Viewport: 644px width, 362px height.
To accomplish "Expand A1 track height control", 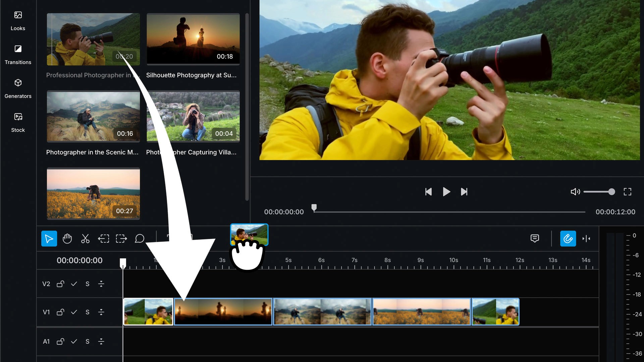I will pos(101,342).
